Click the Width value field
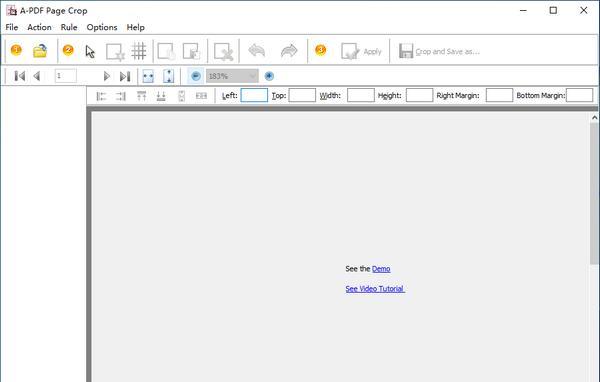600x382 pixels. [x=361, y=95]
